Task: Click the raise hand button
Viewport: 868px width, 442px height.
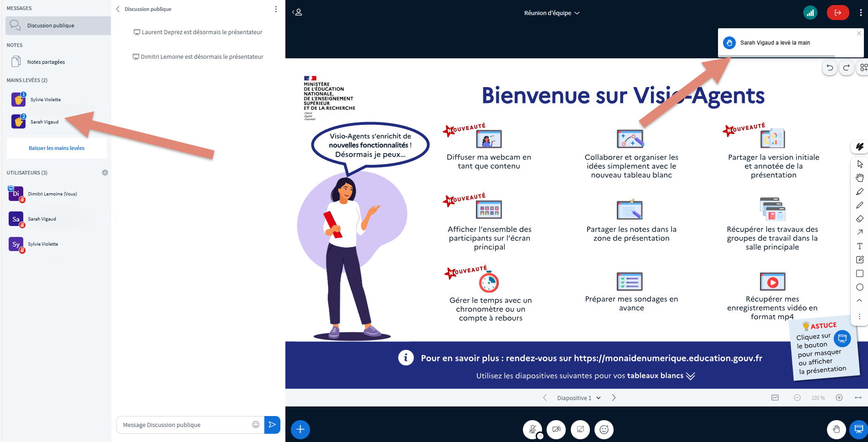Action: (x=837, y=429)
